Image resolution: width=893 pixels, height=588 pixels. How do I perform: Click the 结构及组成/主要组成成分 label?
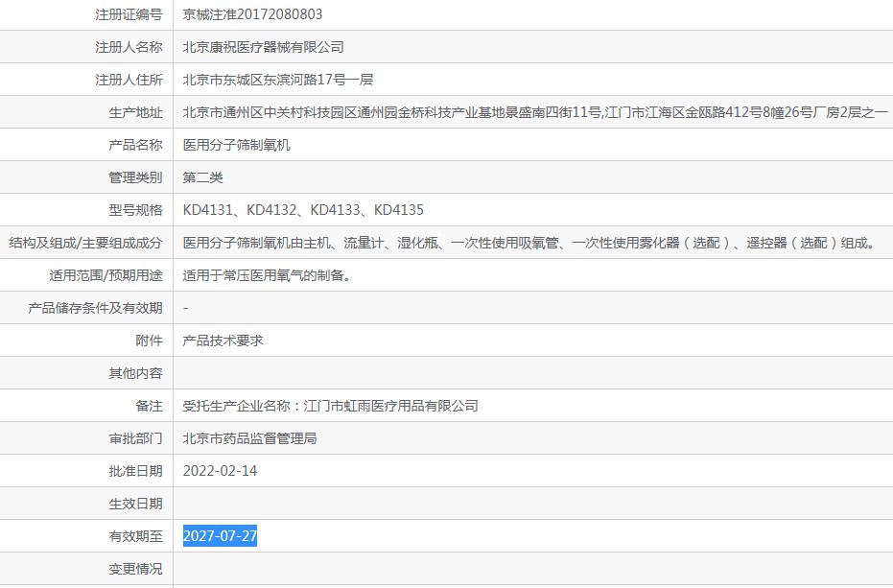[86, 243]
